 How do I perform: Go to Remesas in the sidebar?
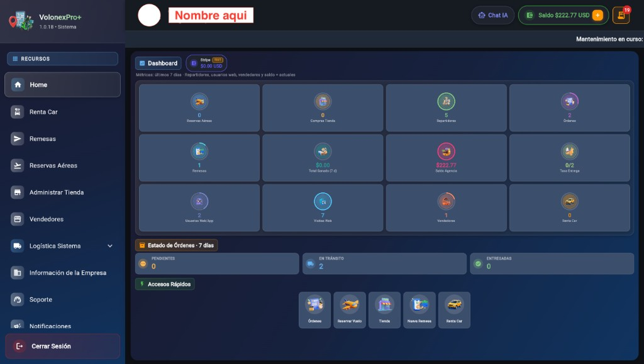[62, 139]
